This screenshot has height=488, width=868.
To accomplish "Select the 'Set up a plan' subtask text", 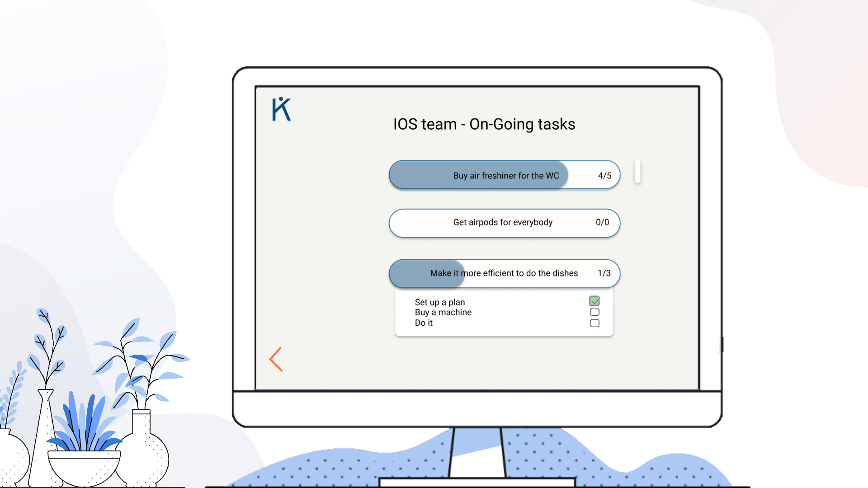I will pyautogui.click(x=439, y=302).
